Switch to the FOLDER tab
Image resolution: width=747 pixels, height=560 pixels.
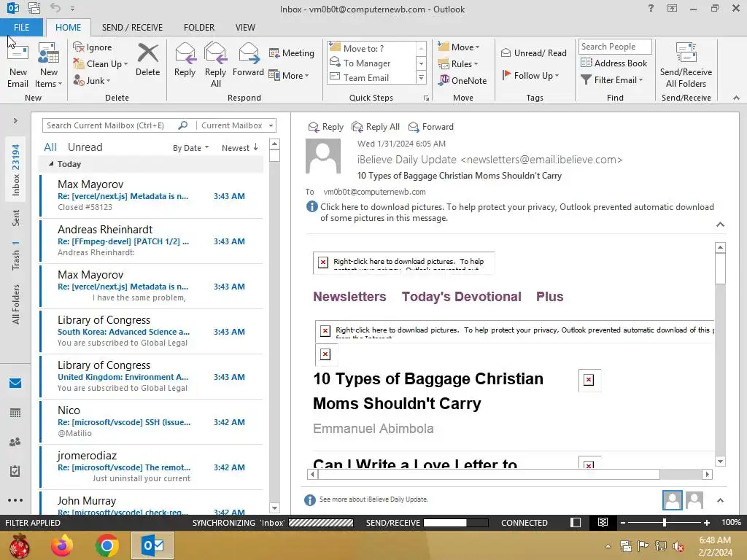[x=199, y=27]
